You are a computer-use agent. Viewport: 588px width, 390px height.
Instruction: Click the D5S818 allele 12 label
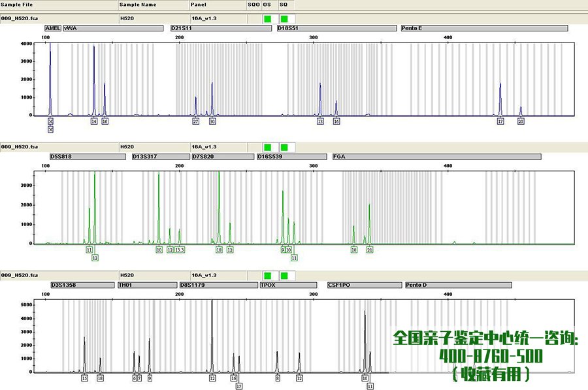(95, 258)
